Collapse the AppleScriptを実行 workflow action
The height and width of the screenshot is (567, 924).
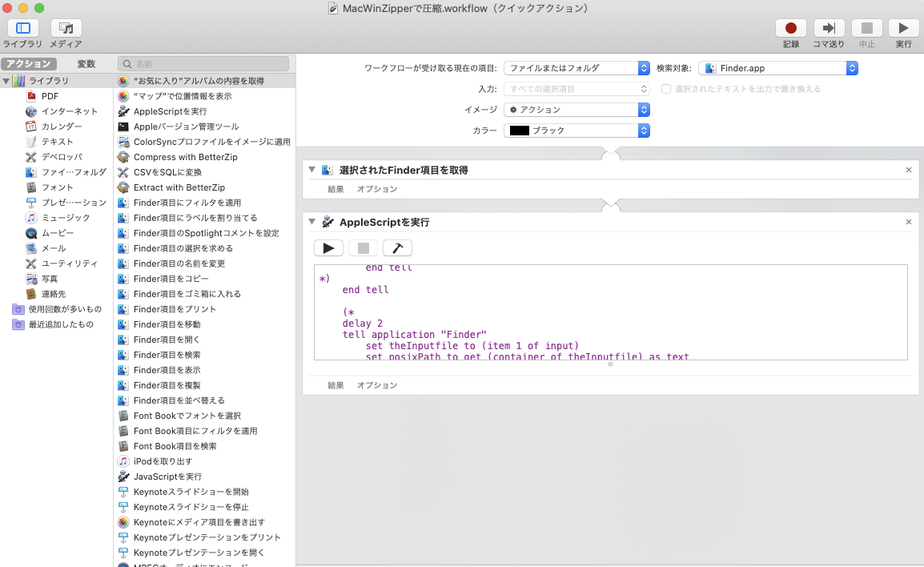click(x=311, y=222)
